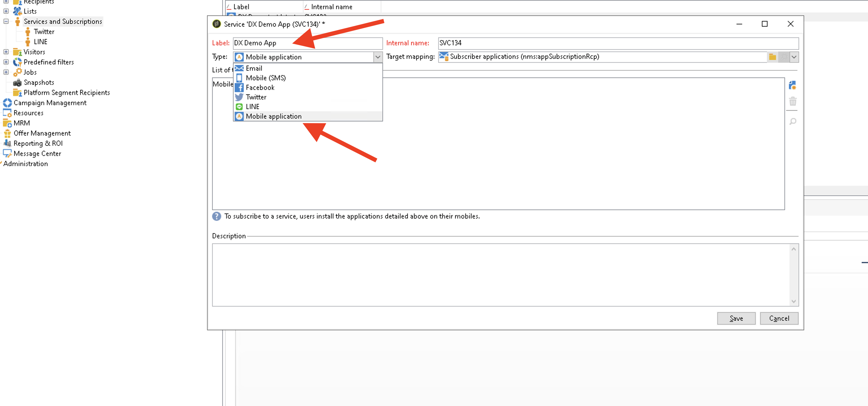Expand the Predefined filters tree node

coord(6,62)
